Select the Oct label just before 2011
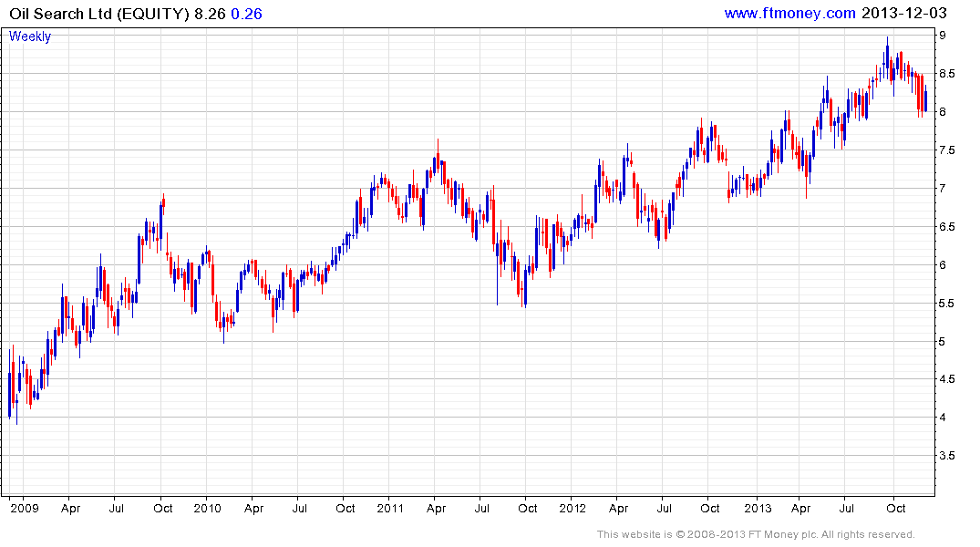980x547 pixels. pos(346,508)
